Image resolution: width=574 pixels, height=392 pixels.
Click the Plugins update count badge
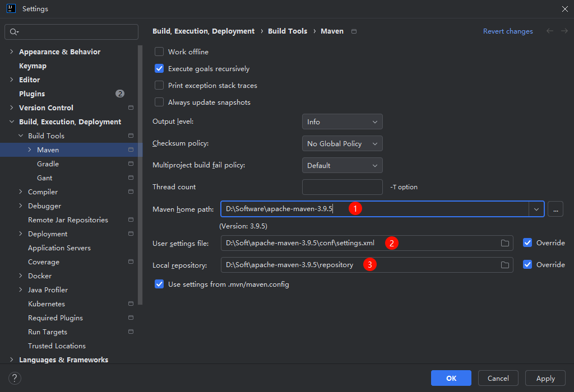[x=120, y=94]
